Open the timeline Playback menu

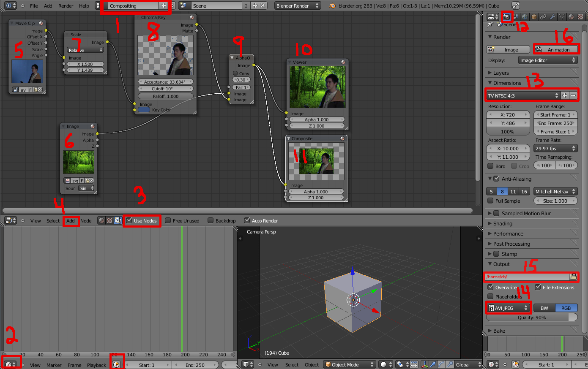(x=96, y=365)
